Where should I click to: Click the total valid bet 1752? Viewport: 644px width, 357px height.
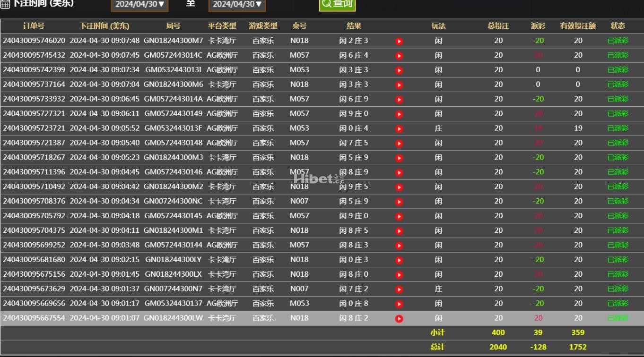click(578, 347)
